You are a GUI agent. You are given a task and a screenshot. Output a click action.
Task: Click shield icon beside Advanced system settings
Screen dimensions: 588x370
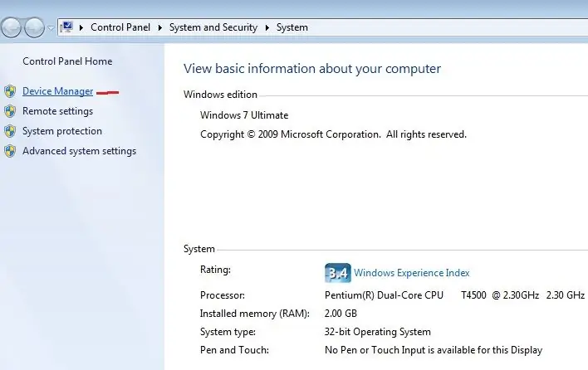(x=10, y=151)
